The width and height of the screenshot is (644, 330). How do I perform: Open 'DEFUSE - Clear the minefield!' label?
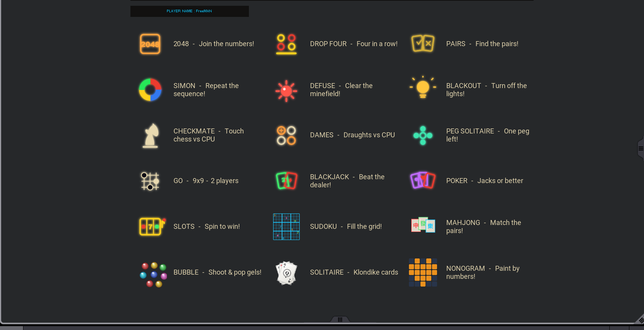coord(341,90)
